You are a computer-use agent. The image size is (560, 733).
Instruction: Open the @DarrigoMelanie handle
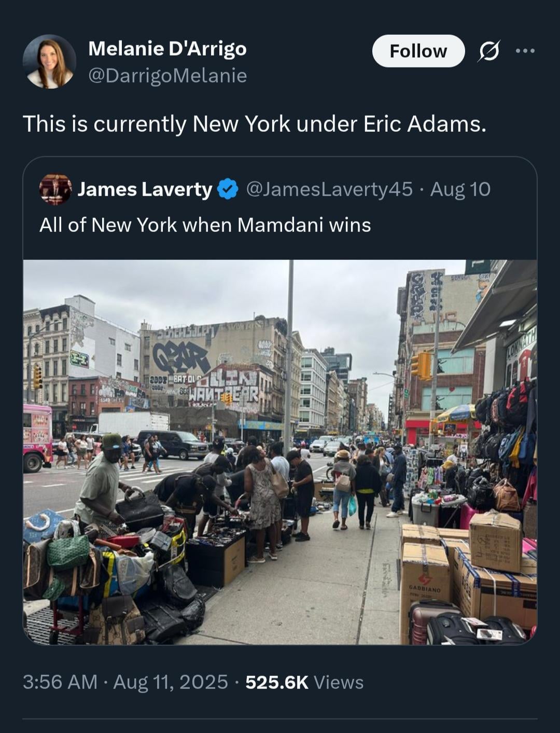click(167, 76)
